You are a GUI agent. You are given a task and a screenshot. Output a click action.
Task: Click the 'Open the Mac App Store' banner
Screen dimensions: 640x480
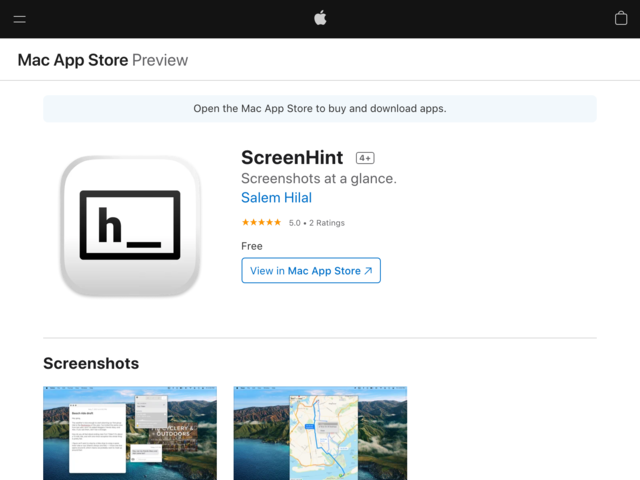pyautogui.click(x=320, y=109)
